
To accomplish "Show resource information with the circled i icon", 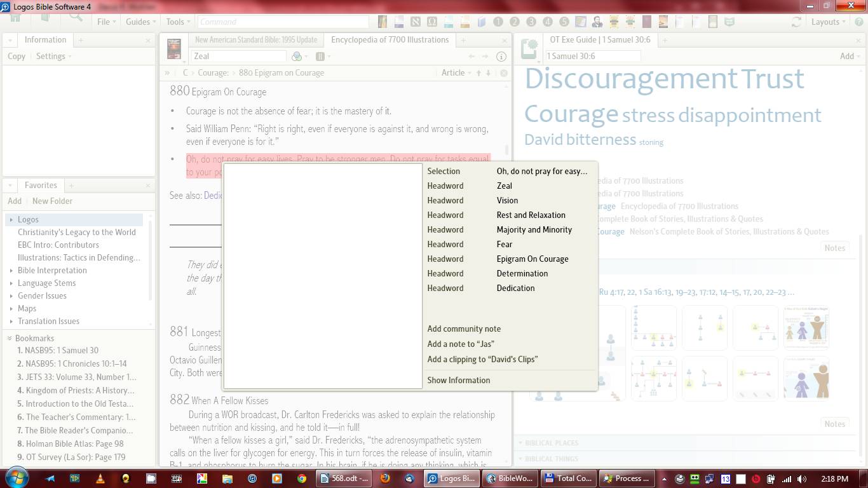I will click(501, 57).
